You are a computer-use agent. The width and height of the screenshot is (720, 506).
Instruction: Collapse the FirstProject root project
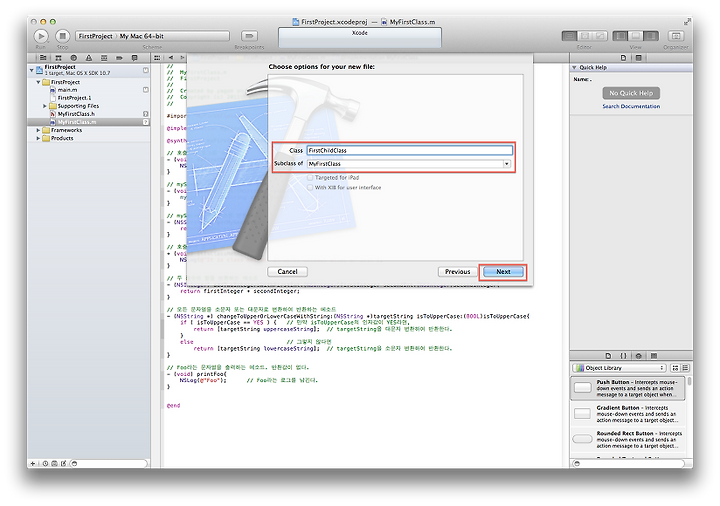(32, 70)
